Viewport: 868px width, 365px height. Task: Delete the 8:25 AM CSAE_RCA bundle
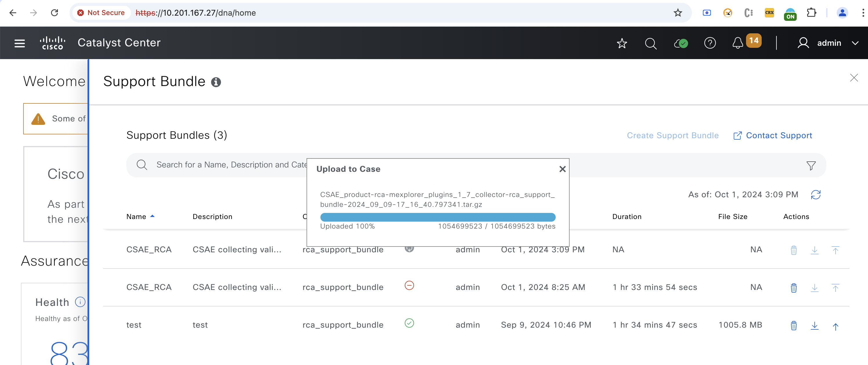point(794,288)
